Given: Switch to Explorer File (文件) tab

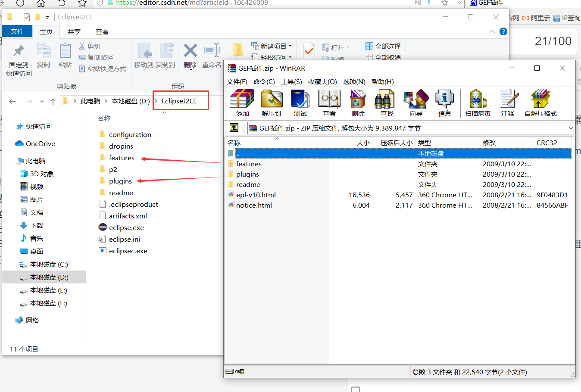Looking at the screenshot, I should (17, 31).
